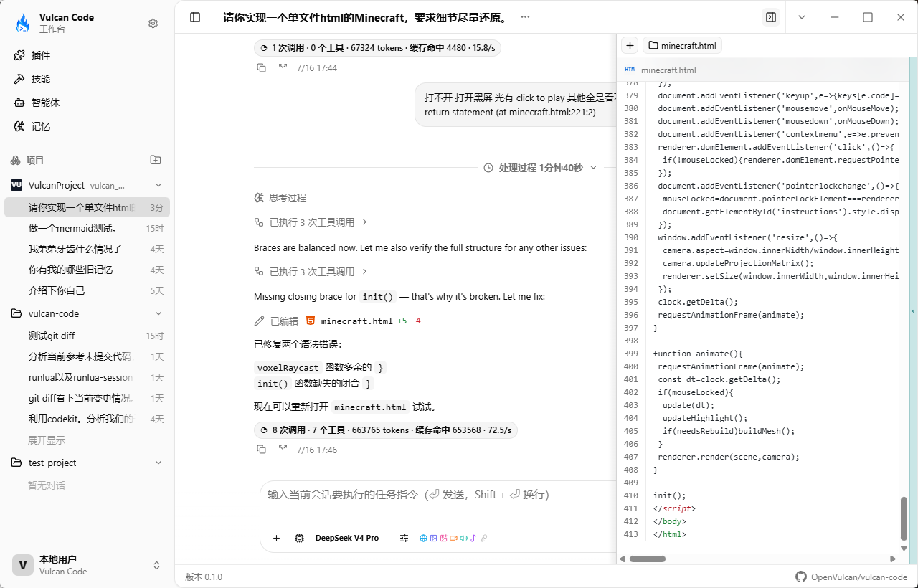The image size is (918, 588).
Task: Click 展开显示 to show more conversations
Action: click(x=47, y=440)
